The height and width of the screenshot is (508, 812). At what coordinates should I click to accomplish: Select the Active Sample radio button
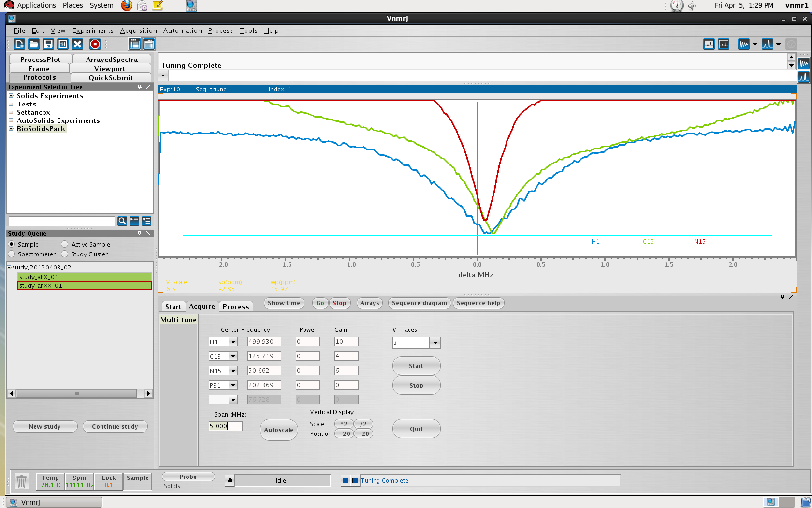[x=65, y=244]
